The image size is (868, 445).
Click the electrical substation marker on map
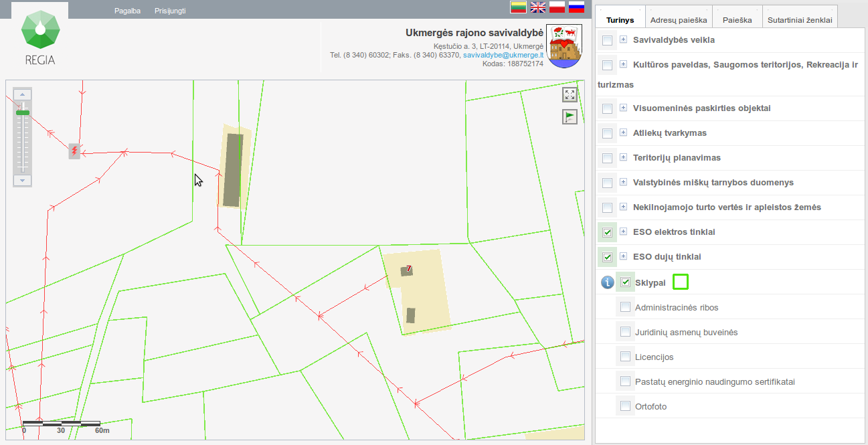coord(74,151)
